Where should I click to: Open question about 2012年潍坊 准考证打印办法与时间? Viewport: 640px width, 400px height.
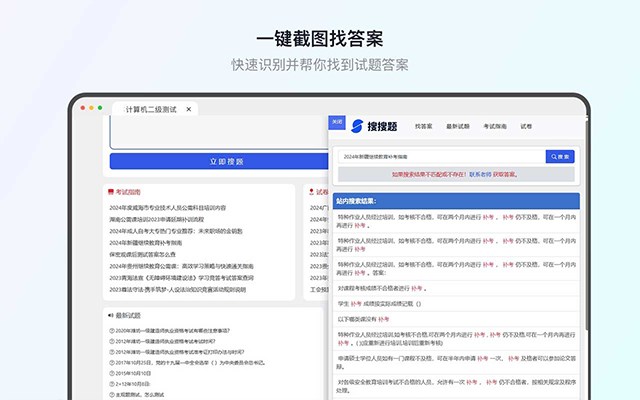click(180, 352)
